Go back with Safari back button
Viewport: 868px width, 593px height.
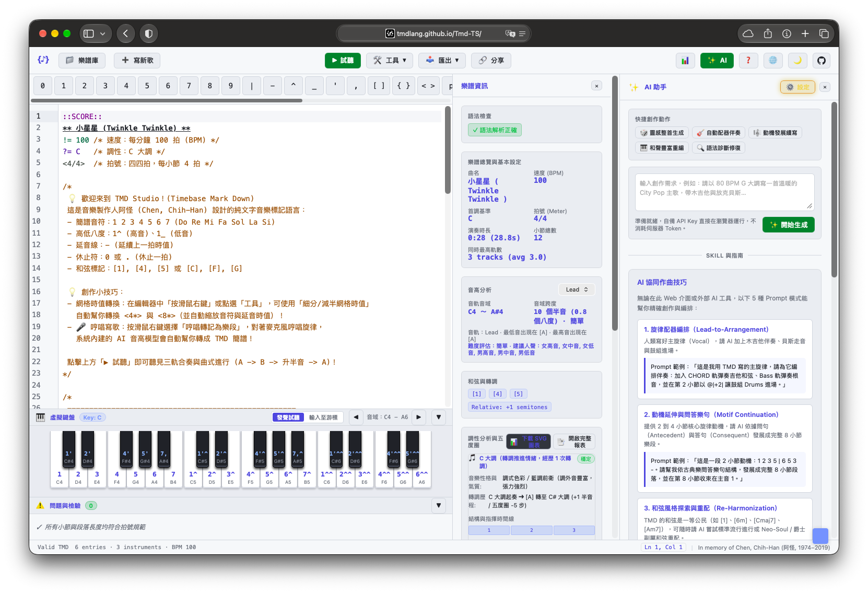point(125,33)
